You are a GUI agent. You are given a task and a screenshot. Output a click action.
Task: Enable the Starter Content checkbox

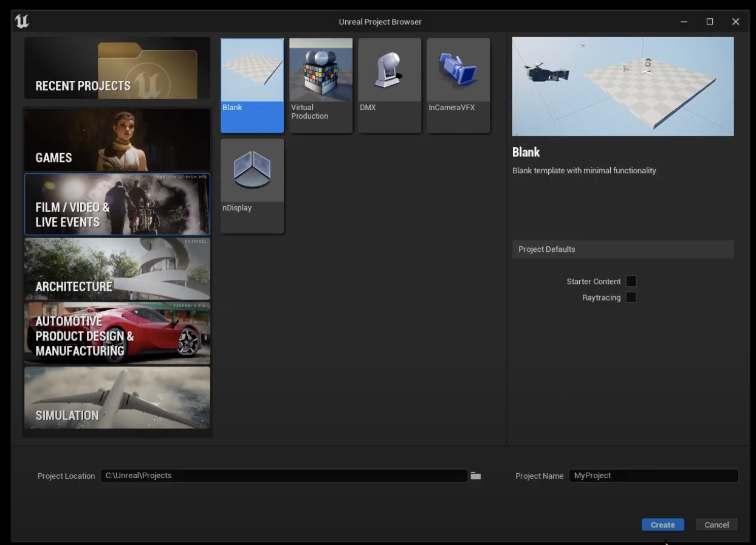[631, 282]
